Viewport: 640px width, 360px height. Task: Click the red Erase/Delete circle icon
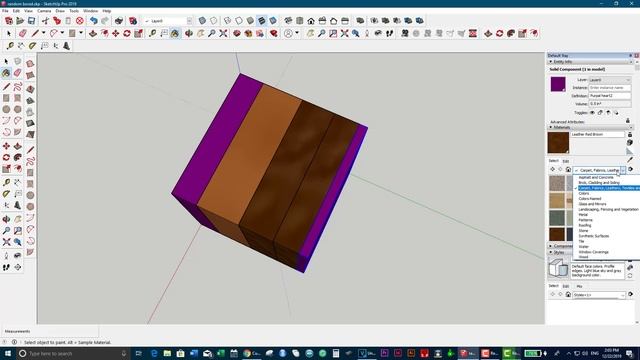(x=80, y=20)
